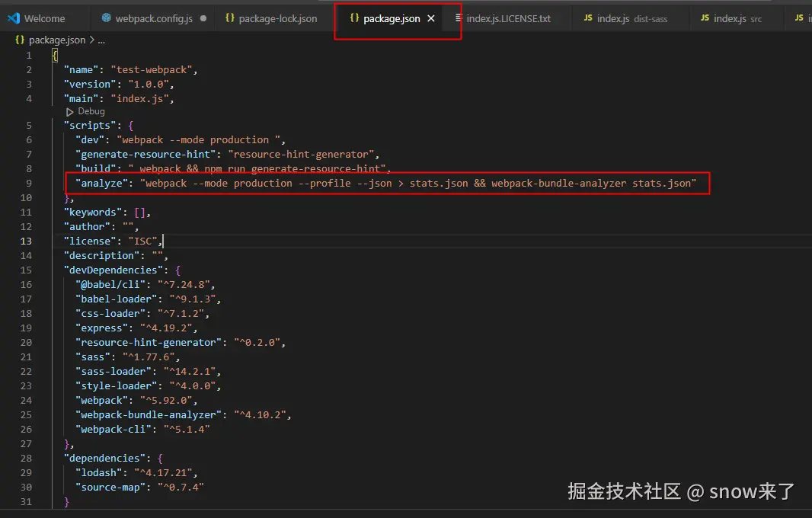Click the "dev" script key
The height and width of the screenshot is (518, 812).
[x=90, y=140]
